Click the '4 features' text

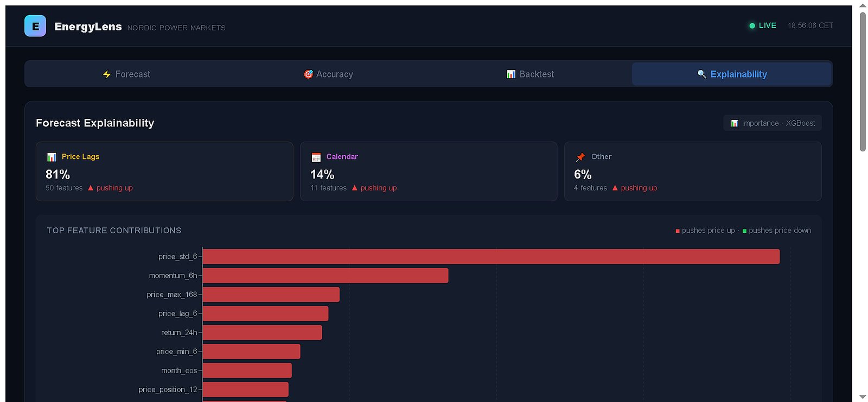tap(590, 188)
